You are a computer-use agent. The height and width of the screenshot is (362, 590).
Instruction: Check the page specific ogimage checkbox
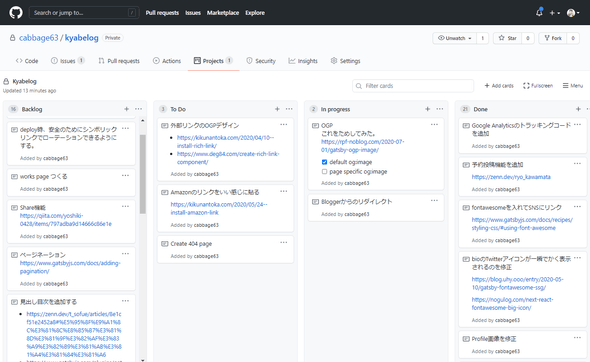point(324,172)
